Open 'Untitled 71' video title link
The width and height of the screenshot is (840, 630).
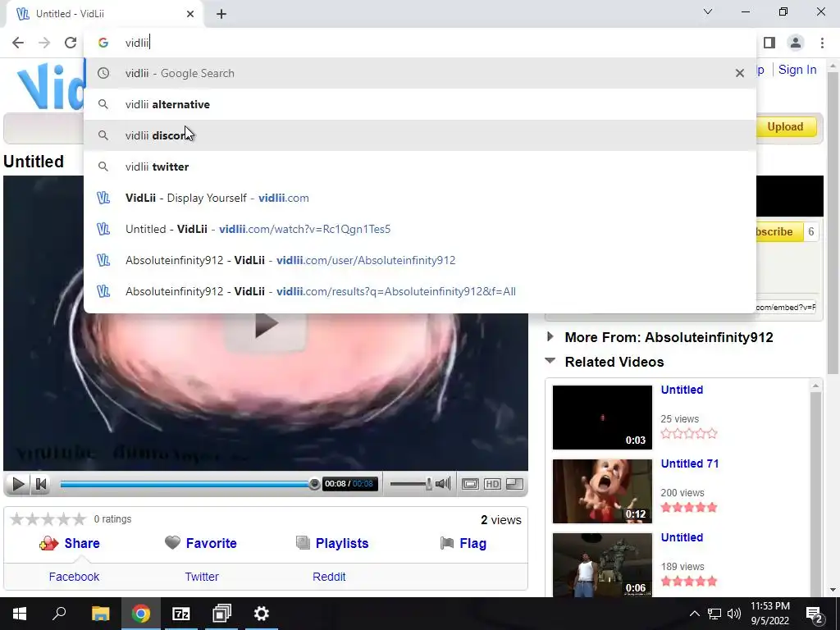[x=689, y=464]
